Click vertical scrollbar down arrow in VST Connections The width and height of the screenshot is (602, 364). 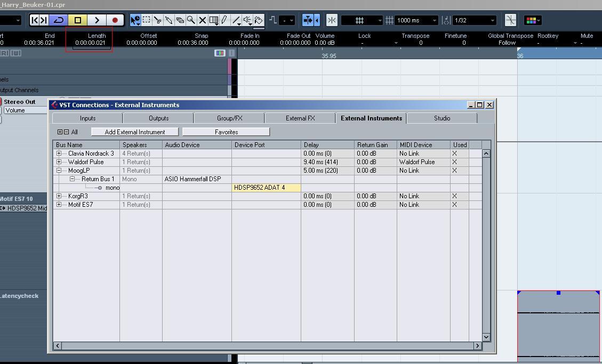(x=486, y=337)
